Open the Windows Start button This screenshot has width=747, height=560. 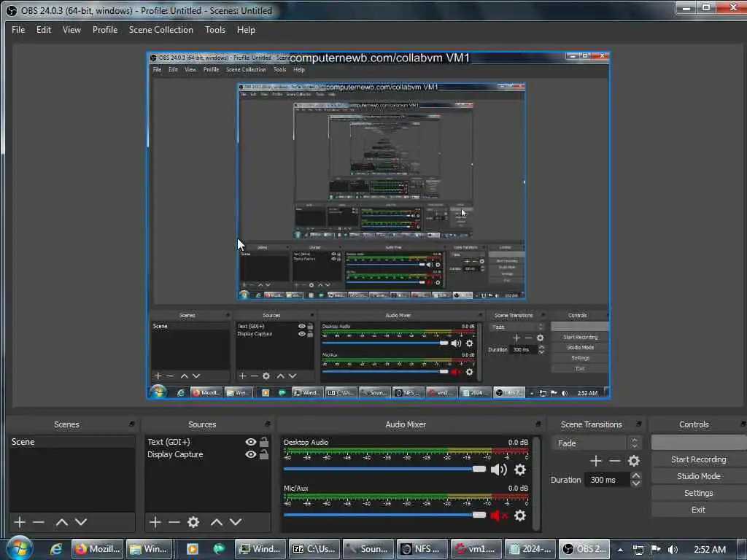20,548
